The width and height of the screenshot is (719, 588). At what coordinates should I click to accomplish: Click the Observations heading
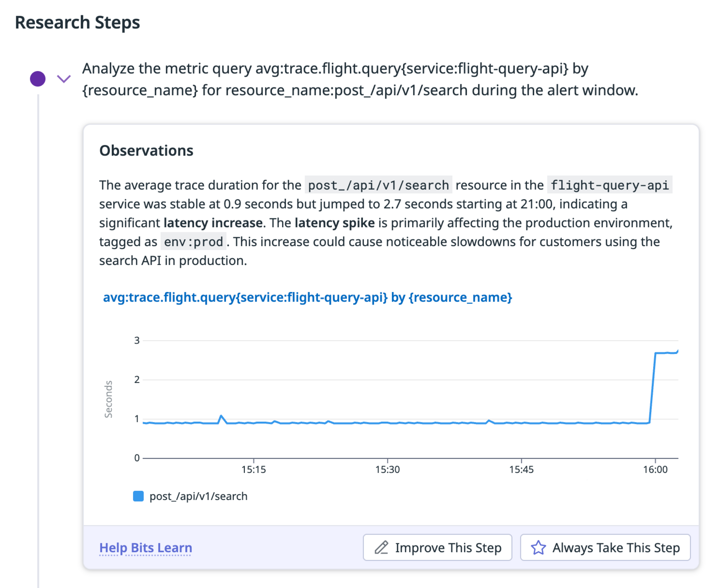pos(146,150)
